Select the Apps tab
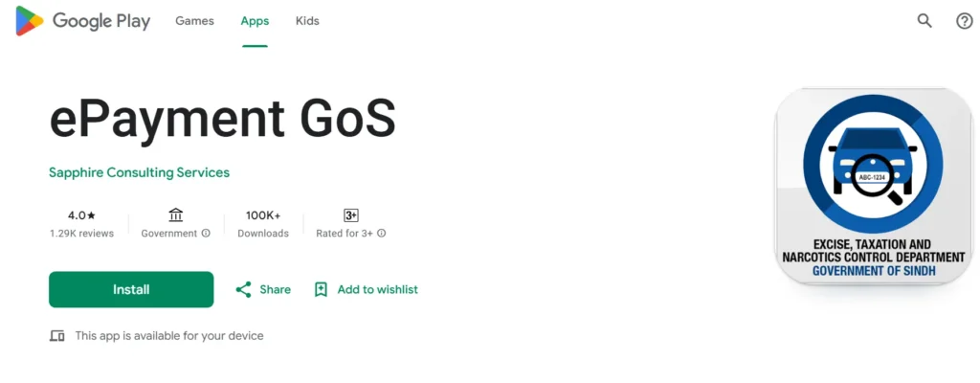The width and height of the screenshot is (980, 383). (x=254, y=21)
